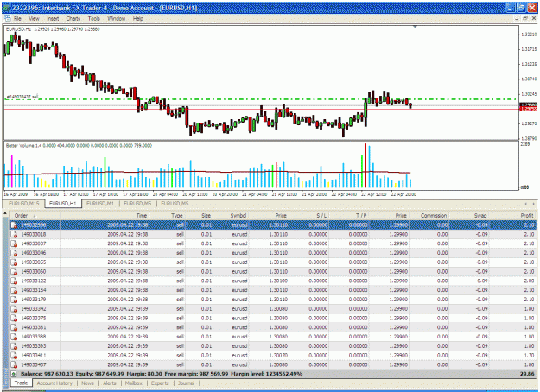The height and width of the screenshot is (392, 540).
Task: Click the #149033437 sell label on the chart
Action: click(x=21, y=97)
